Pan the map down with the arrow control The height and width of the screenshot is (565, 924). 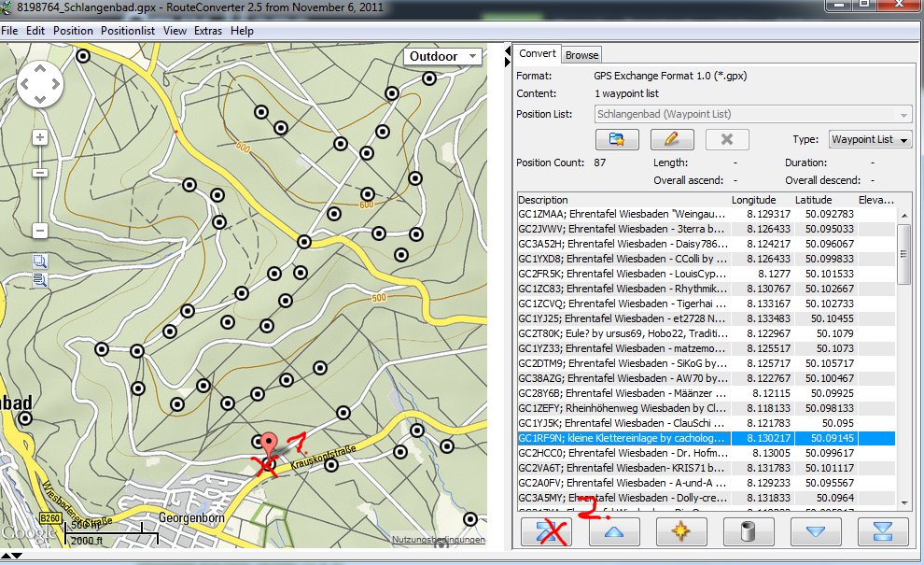[x=39, y=99]
